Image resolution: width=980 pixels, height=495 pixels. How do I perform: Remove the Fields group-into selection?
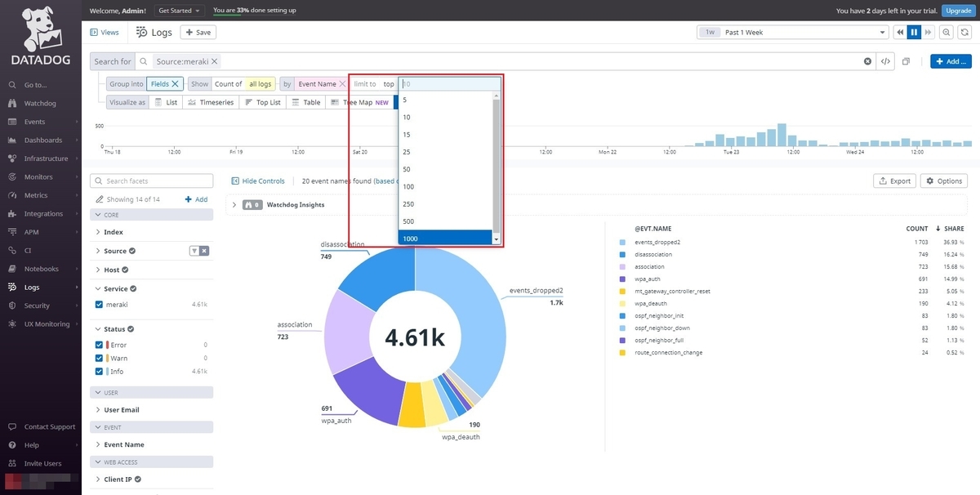click(x=175, y=83)
